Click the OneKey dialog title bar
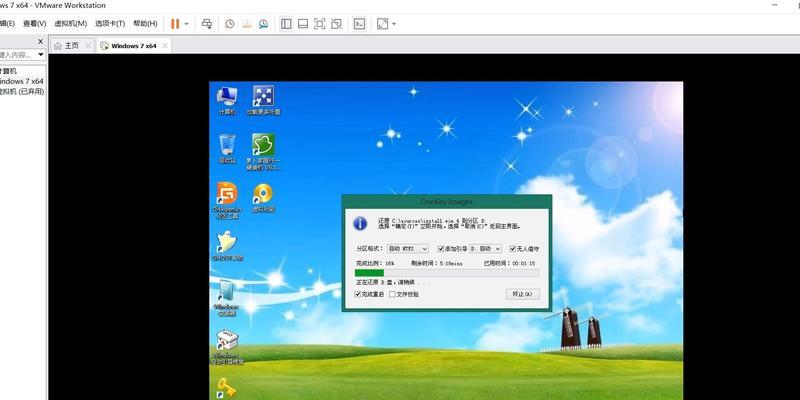Screen dimensions: 800x400 pos(447,202)
